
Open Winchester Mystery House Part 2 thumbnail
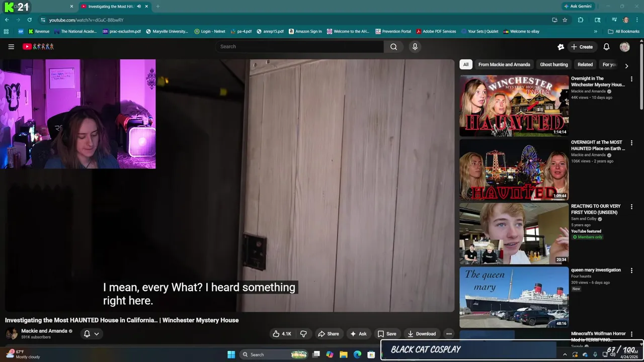[x=514, y=106]
